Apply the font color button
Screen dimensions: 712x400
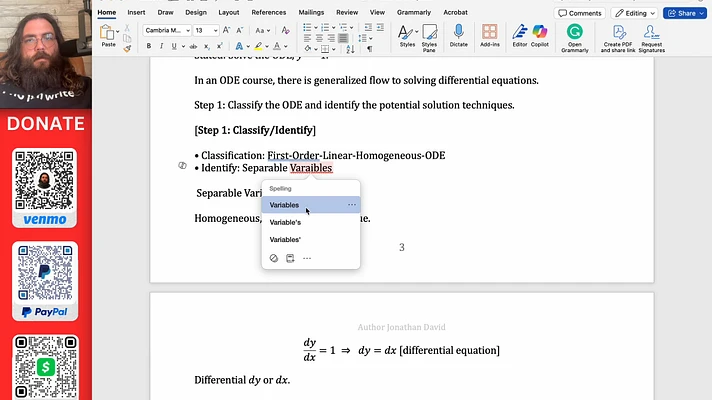[x=277, y=46]
